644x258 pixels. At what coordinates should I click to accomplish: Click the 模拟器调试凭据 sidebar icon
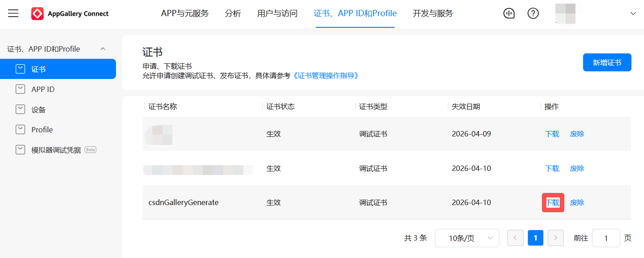(20, 150)
